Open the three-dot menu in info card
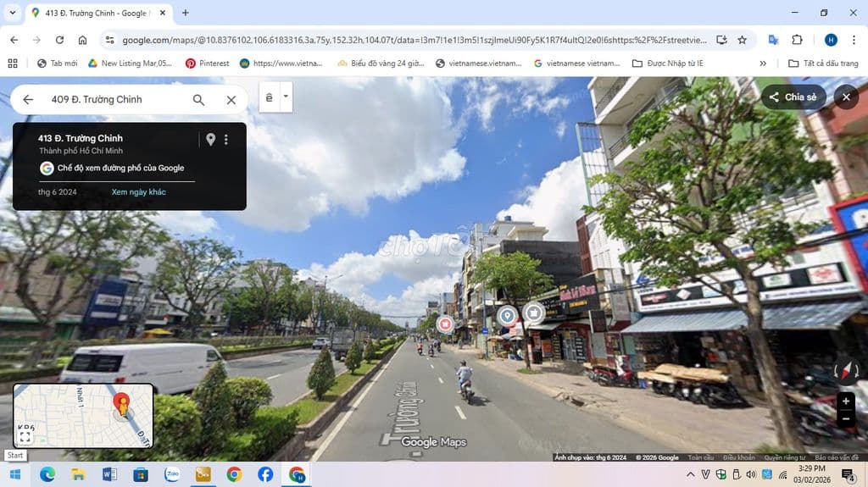 [226, 140]
